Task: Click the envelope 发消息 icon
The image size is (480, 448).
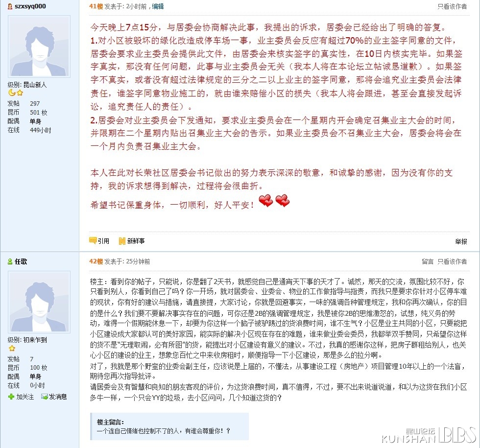Action: point(45,397)
